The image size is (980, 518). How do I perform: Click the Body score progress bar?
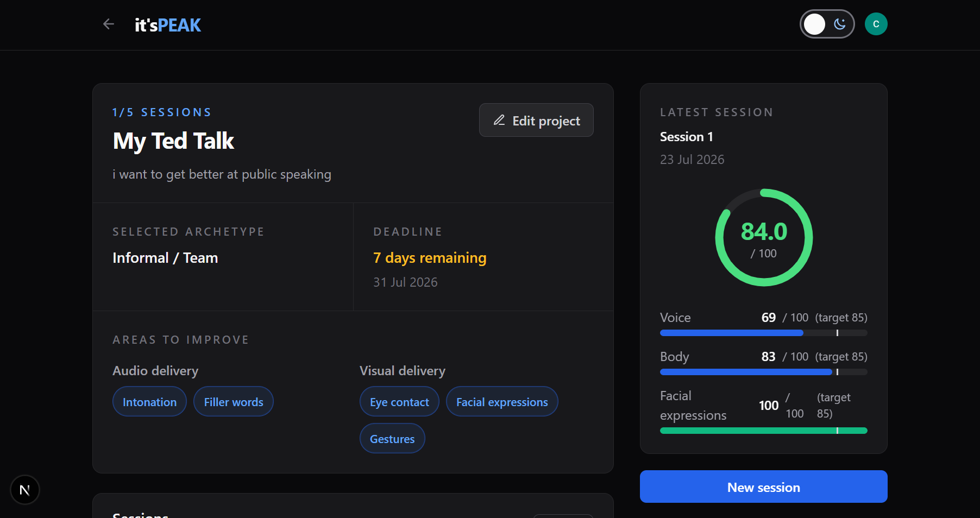pos(763,372)
